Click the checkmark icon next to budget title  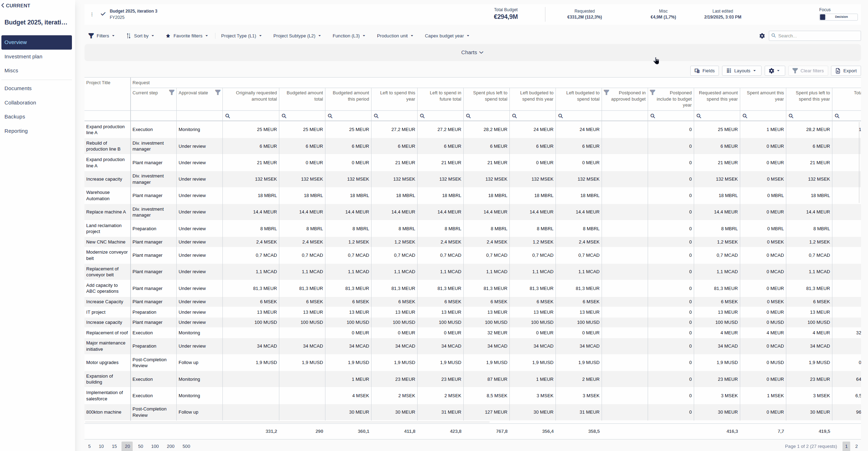(x=103, y=14)
